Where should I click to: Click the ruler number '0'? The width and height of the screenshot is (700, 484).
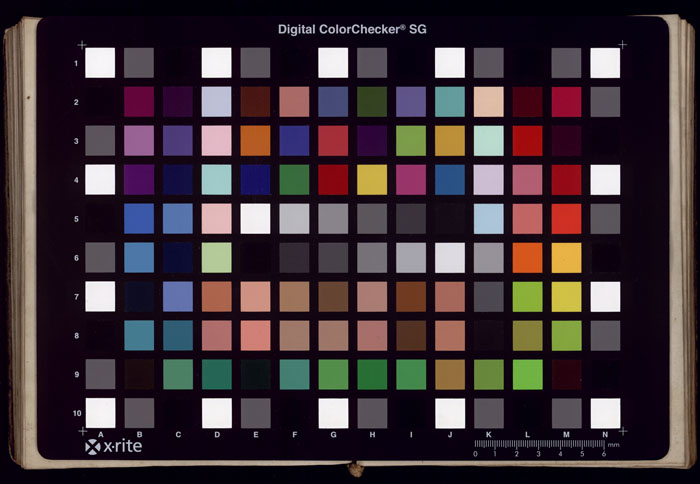pos(475,454)
